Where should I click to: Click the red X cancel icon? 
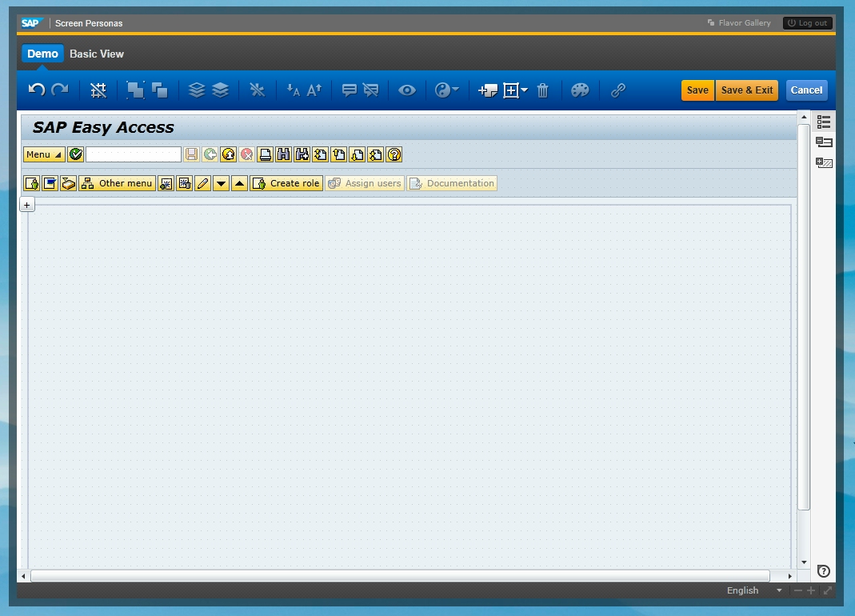246,154
